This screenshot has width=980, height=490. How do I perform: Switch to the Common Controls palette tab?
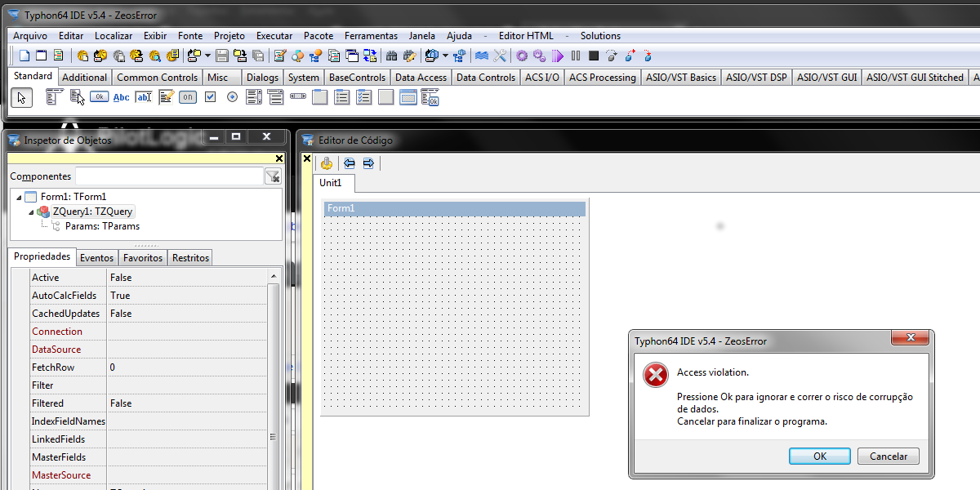pos(158,78)
